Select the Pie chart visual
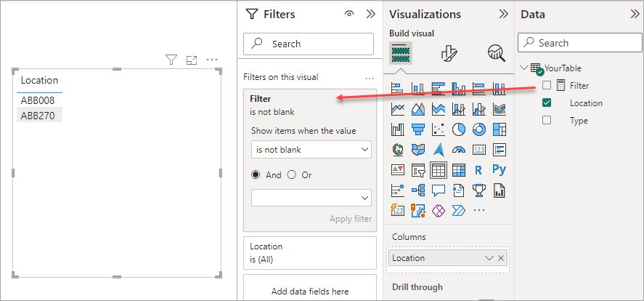This screenshot has width=644, height=301. tap(458, 129)
